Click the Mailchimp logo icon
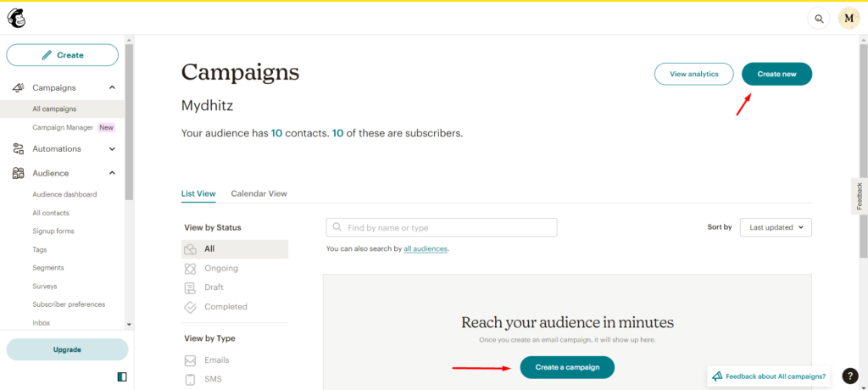 pos(16,17)
